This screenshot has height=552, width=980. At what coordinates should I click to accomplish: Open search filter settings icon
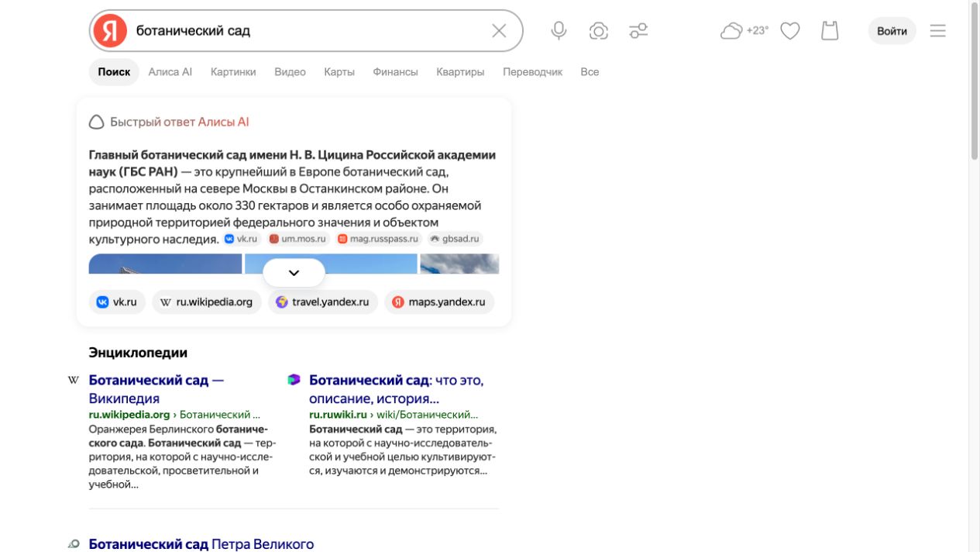638,31
